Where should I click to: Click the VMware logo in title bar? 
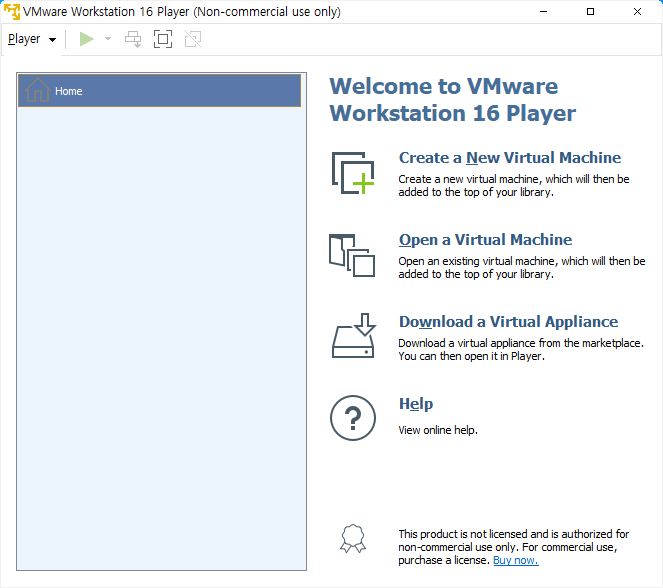[x=12, y=11]
